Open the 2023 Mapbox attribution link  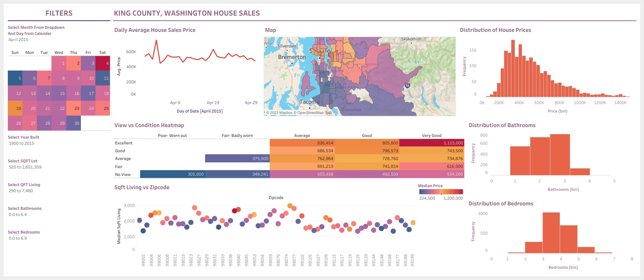[279, 112]
